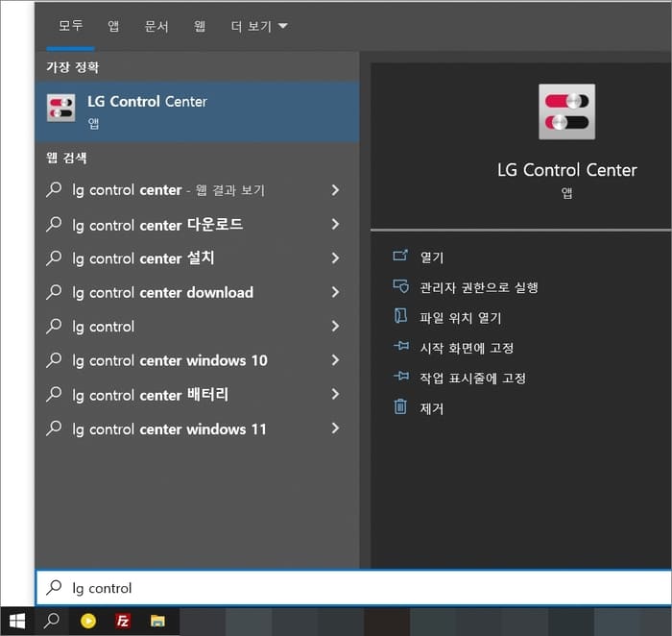Open the Windows Start button
The width and height of the screenshot is (672, 636).
17,621
